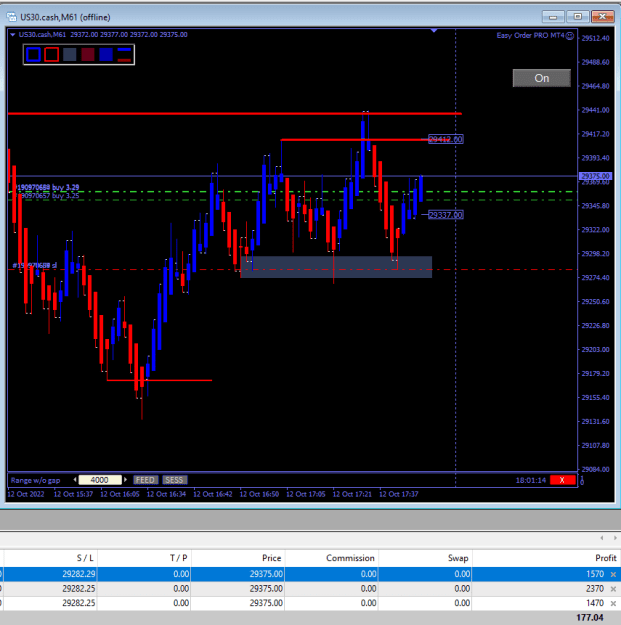
Task: Click the SESS button
Action: pyautogui.click(x=174, y=480)
